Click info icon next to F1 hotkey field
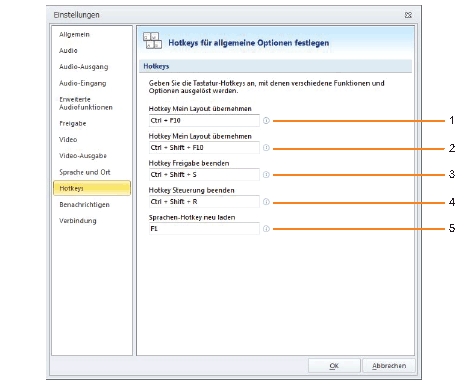The height and width of the screenshot is (385, 468). tap(266, 229)
